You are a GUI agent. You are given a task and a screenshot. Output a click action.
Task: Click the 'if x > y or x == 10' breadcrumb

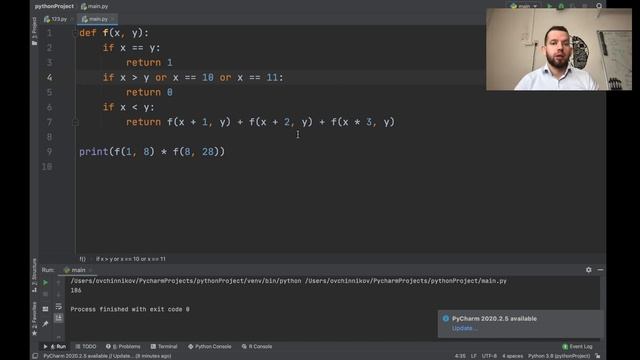click(x=131, y=259)
